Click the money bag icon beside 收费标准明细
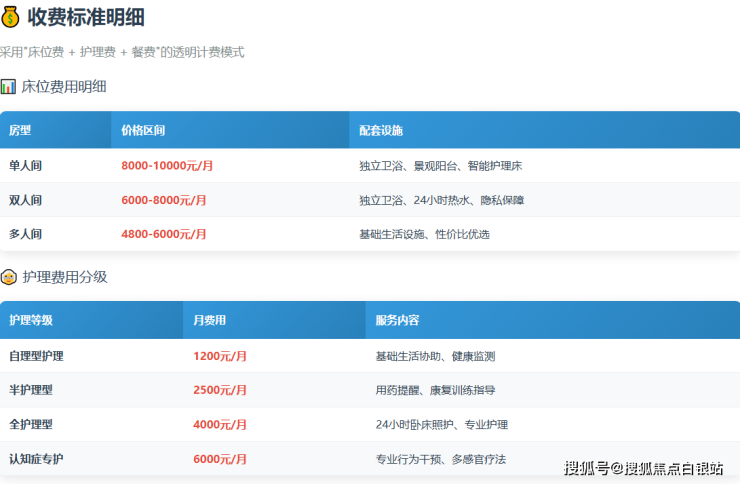The height and width of the screenshot is (484, 740). pos(10,16)
